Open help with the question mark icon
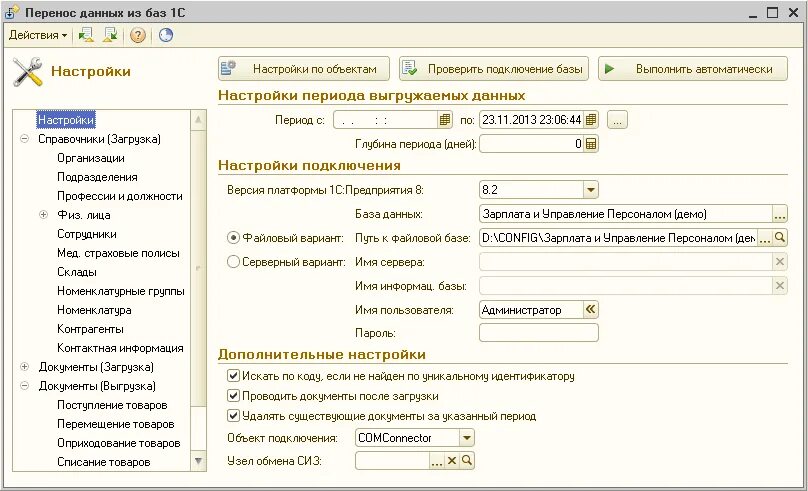The image size is (808, 491). click(x=138, y=35)
